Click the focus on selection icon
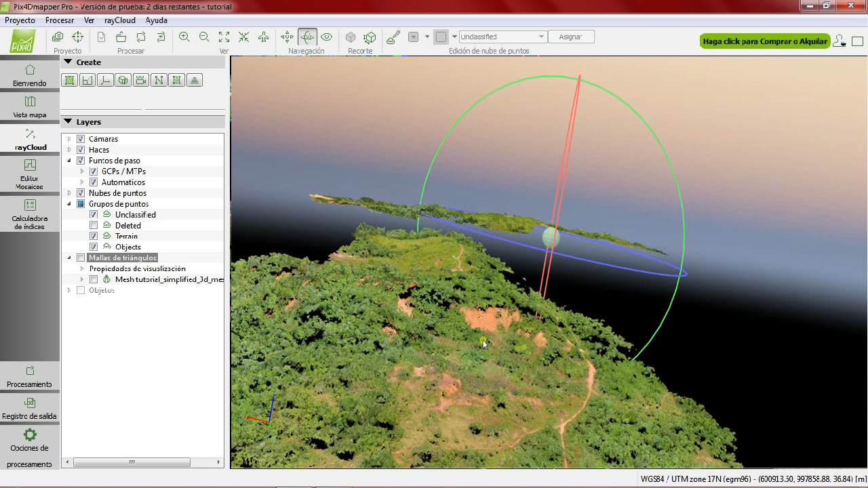 tap(243, 37)
